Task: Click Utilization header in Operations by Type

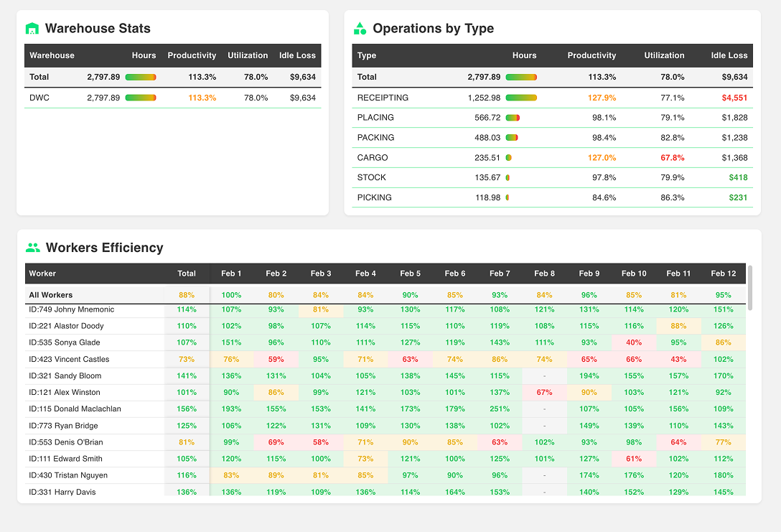Action: [664, 55]
